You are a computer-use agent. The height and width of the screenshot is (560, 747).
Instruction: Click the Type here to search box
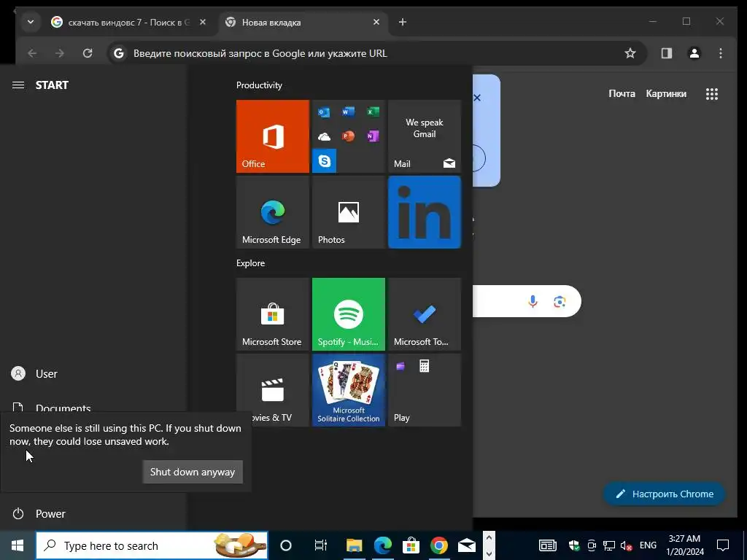click(152, 545)
